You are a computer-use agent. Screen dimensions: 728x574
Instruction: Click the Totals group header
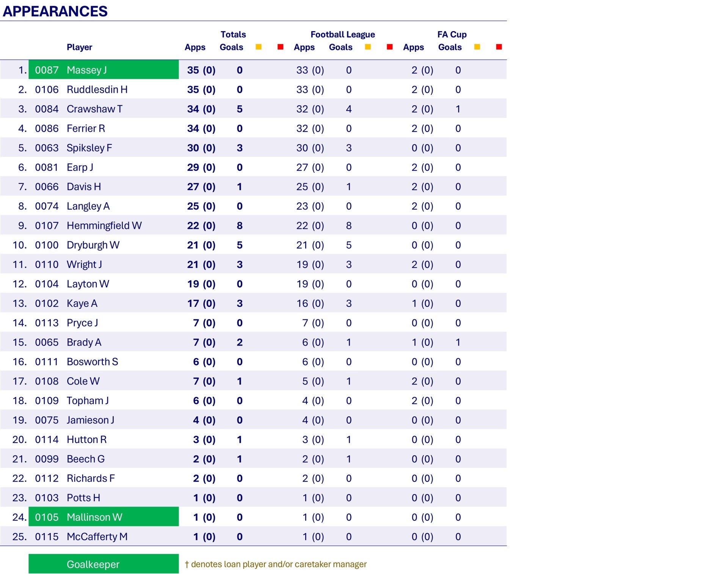click(x=233, y=34)
